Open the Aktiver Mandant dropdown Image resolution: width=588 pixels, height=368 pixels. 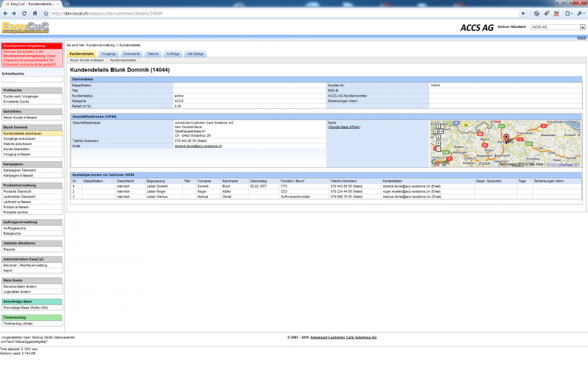(x=558, y=27)
